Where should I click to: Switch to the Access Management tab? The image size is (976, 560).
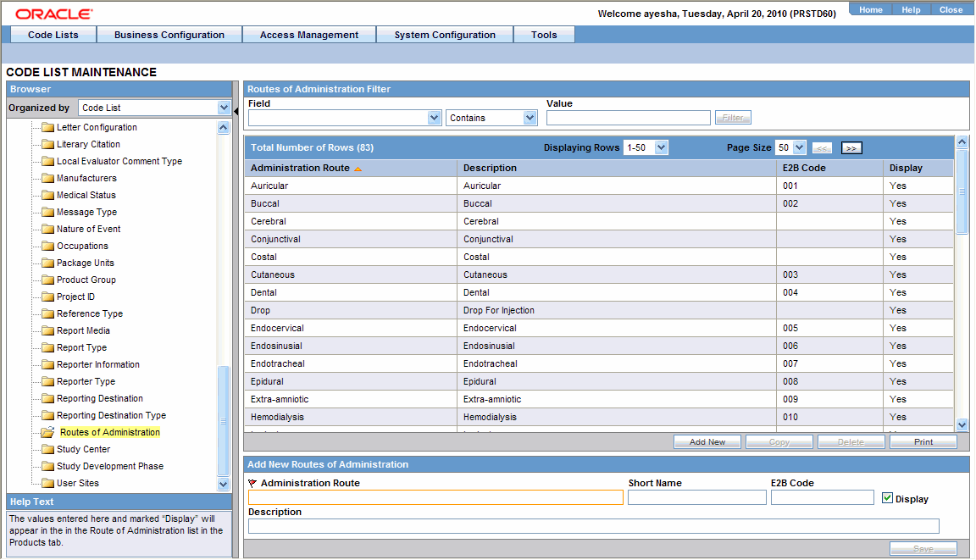[x=308, y=35]
